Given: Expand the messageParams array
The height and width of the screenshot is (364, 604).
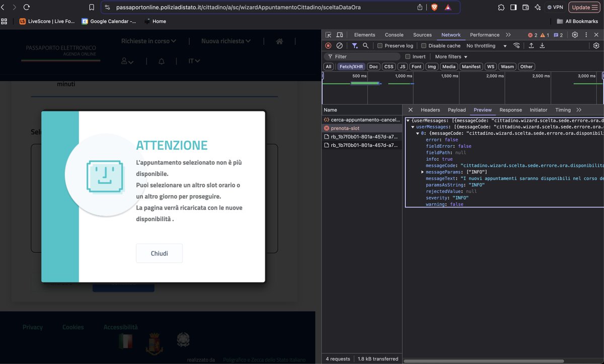Looking at the screenshot, I should [x=423, y=172].
